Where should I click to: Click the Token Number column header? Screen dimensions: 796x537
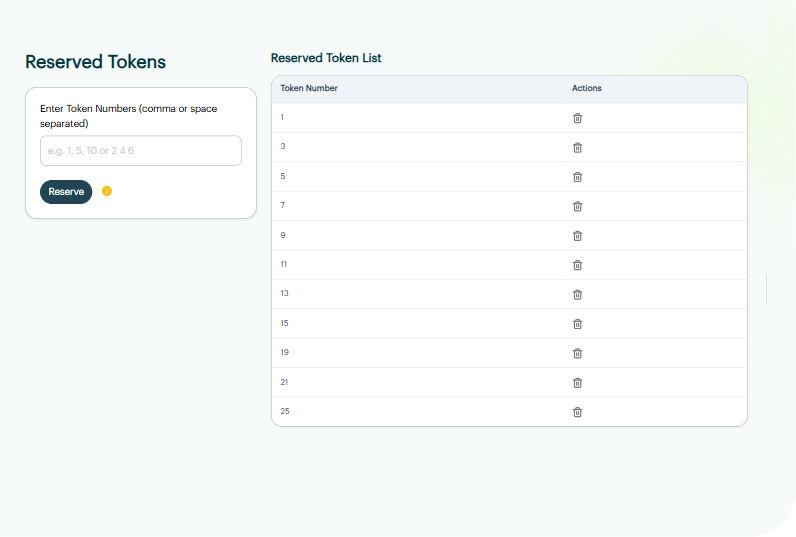309,89
